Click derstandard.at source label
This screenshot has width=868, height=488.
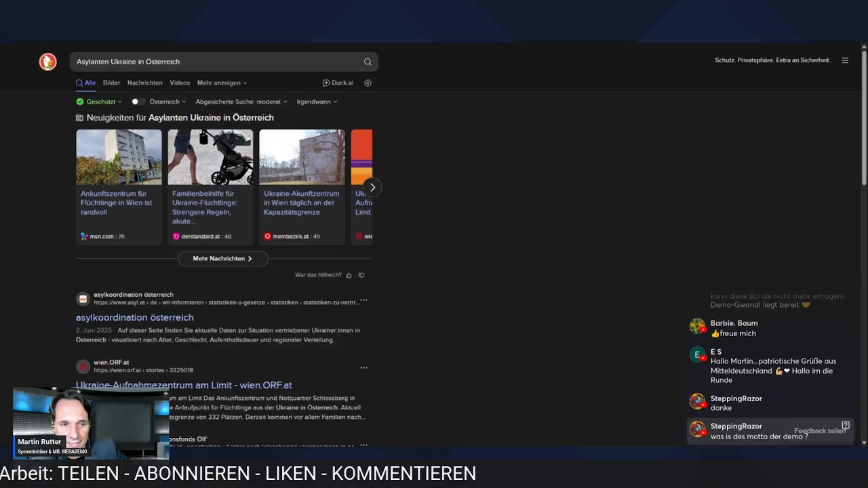pyautogui.click(x=201, y=237)
